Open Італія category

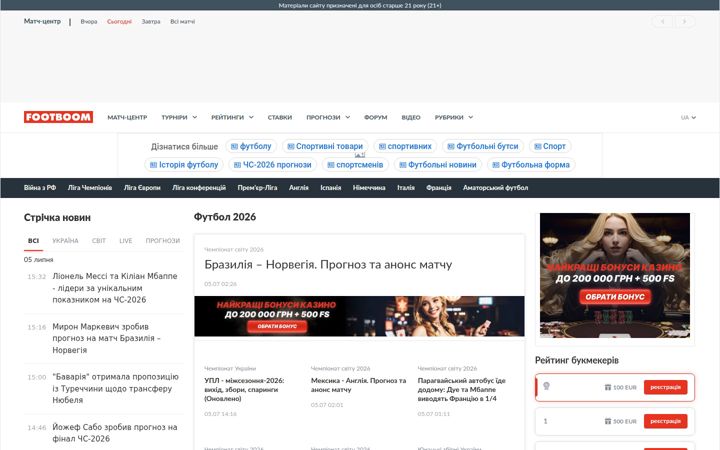point(406,188)
